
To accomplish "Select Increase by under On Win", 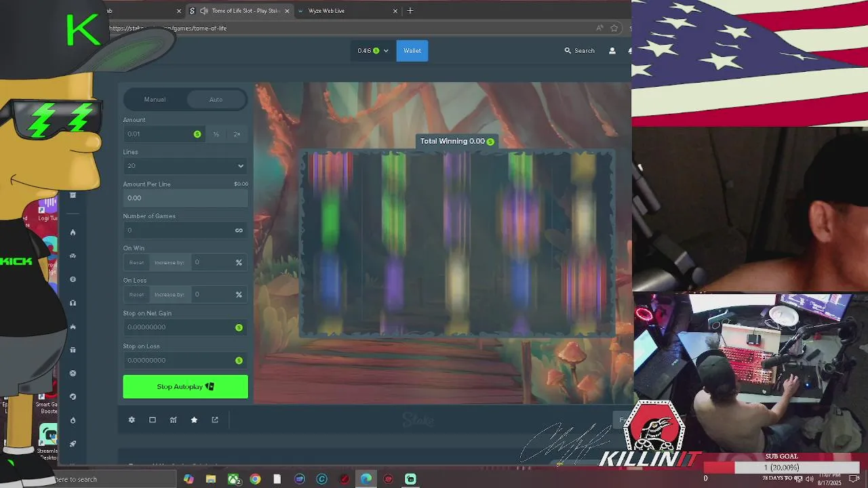I will 170,262.
